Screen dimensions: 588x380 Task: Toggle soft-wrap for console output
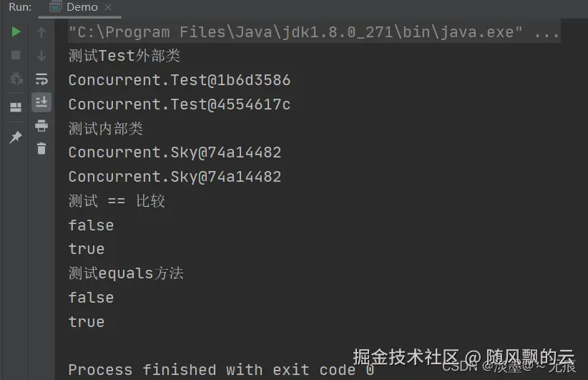pyautogui.click(x=41, y=79)
